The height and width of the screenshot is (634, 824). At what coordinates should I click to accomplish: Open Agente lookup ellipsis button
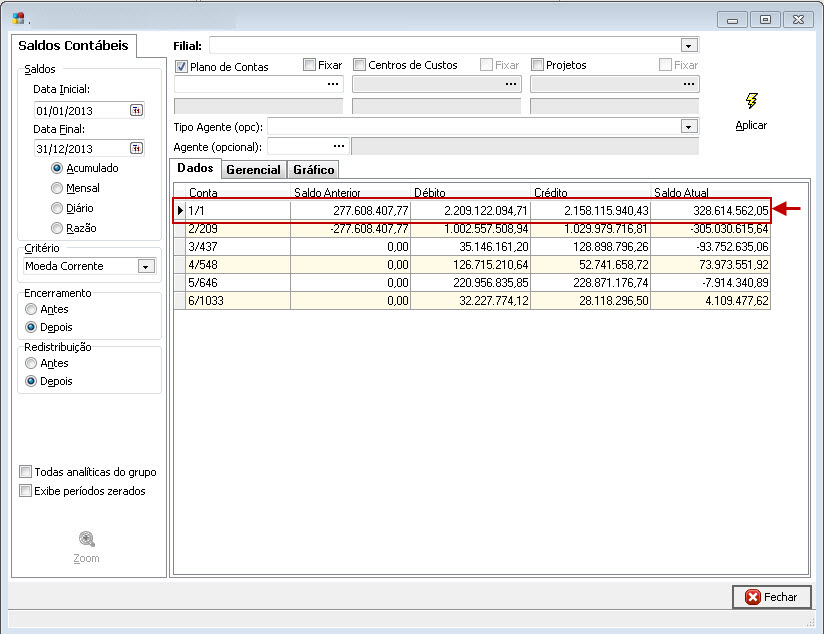(338, 147)
